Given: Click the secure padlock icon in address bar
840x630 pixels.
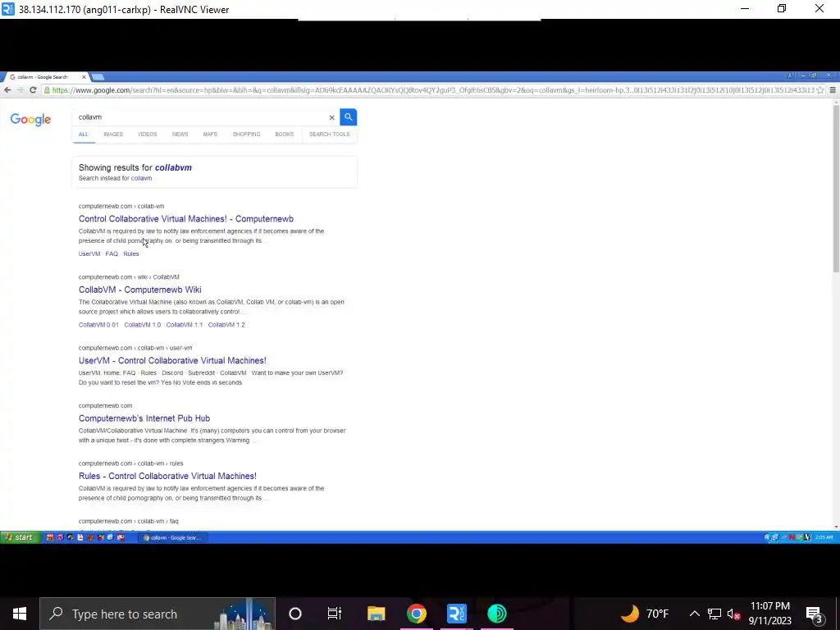Looking at the screenshot, I should click(47, 90).
